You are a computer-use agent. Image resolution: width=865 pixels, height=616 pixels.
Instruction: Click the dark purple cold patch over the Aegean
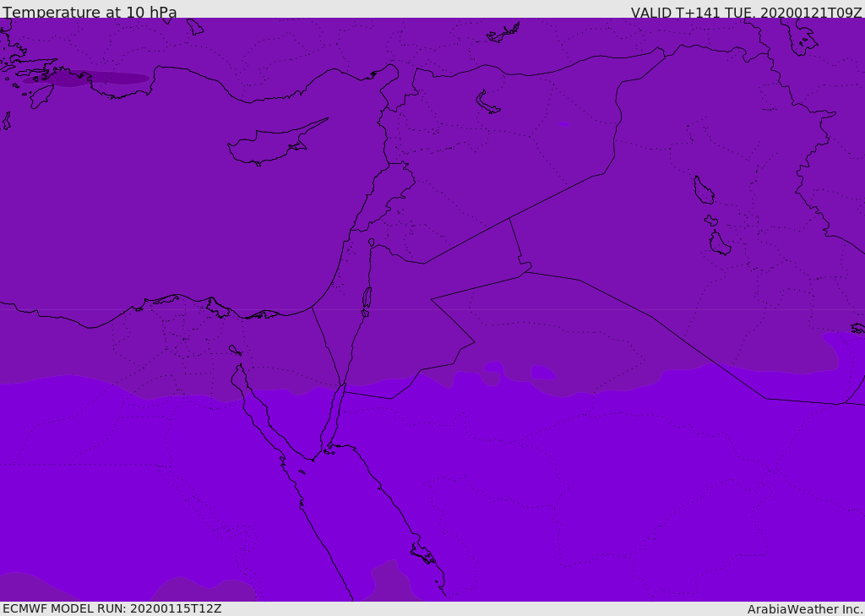[87, 79]
